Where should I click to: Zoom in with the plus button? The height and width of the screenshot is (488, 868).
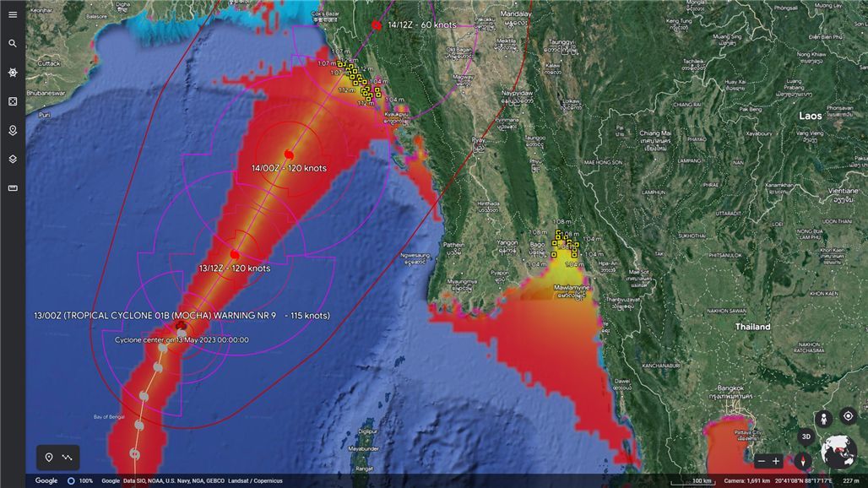click(x=776, y=461)
